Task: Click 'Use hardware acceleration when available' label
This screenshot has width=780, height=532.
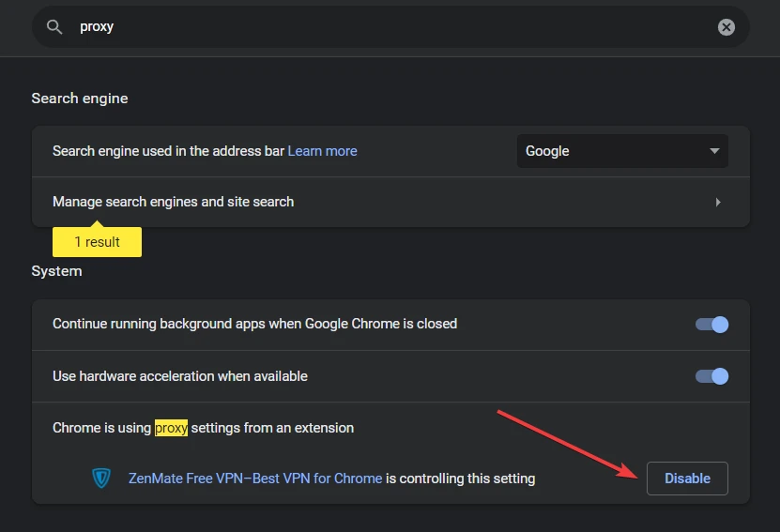Action: click(180, 376)
